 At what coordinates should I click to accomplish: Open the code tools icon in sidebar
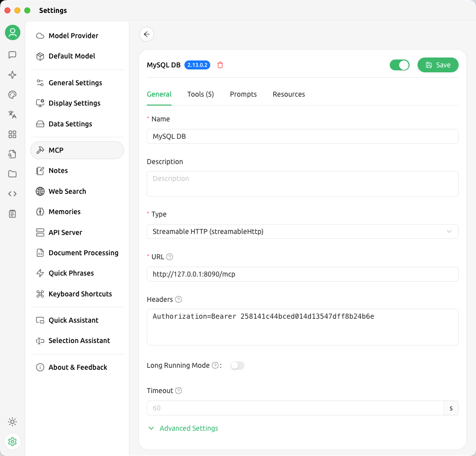12,194
